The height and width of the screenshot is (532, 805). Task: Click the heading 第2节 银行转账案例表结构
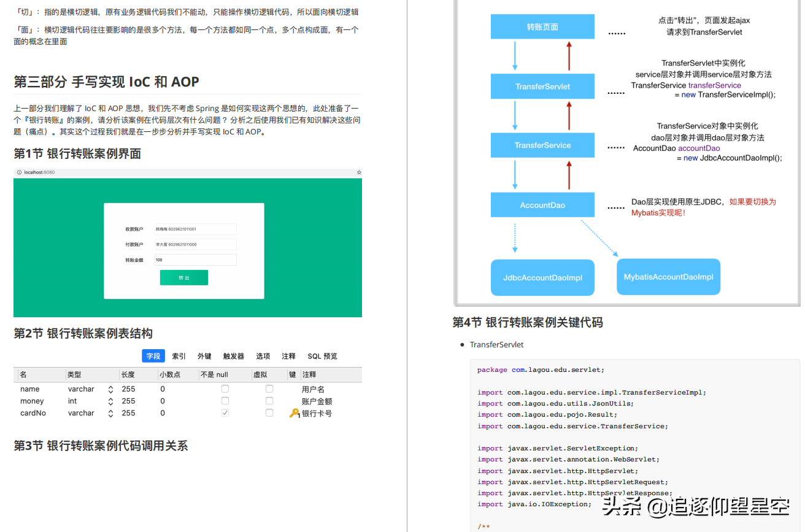point(83,333)
